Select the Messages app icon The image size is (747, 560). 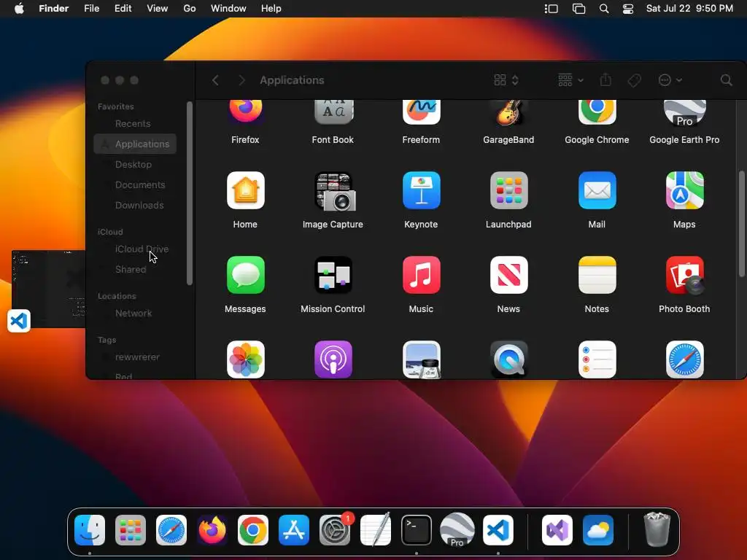(245, 275)
